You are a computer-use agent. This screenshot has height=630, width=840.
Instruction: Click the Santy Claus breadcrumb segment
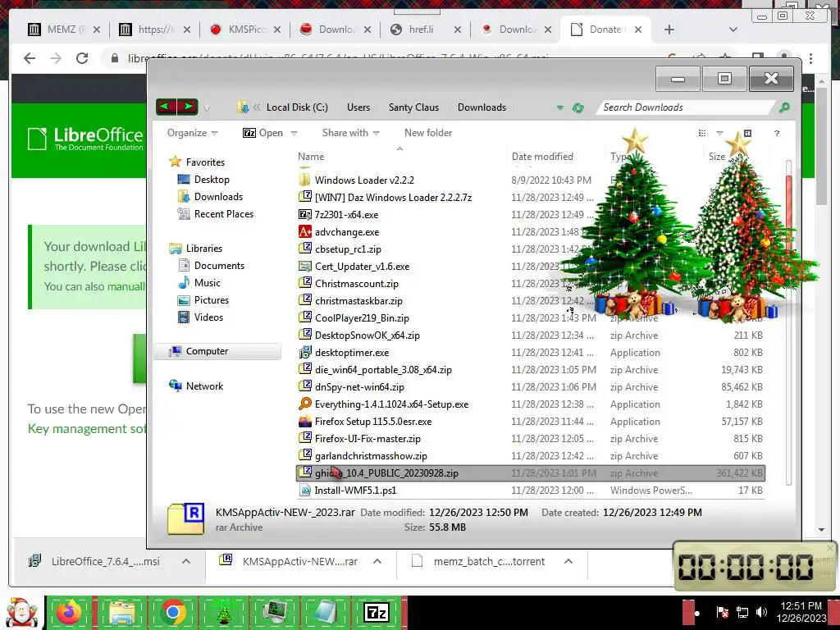[x=413, y=107]
